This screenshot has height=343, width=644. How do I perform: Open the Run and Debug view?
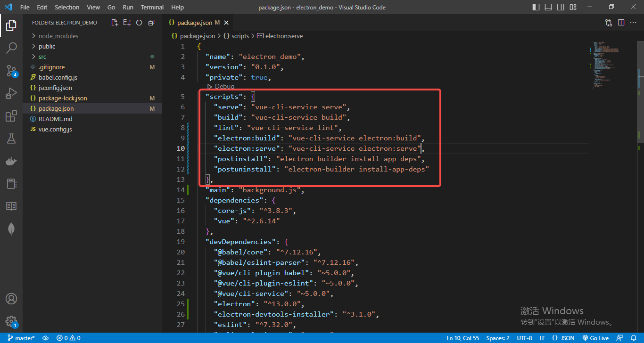[x=11, y=93]
